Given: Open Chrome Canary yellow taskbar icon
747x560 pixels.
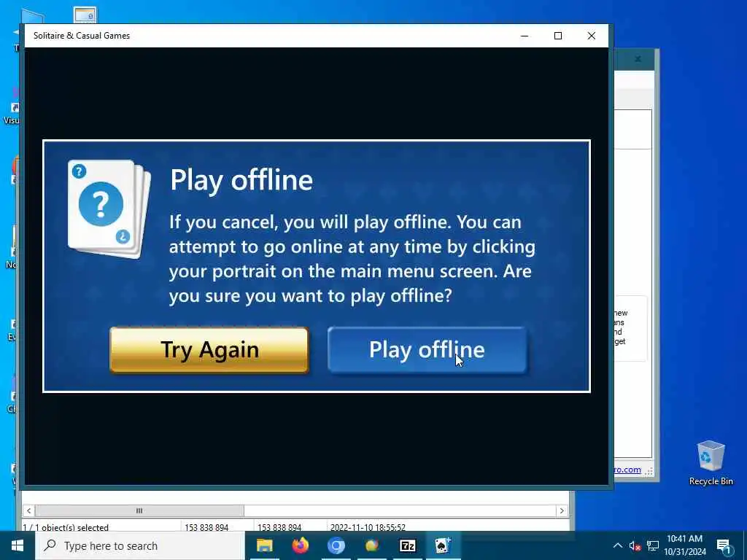Looking at the screenshot, I should coord(371,545).
